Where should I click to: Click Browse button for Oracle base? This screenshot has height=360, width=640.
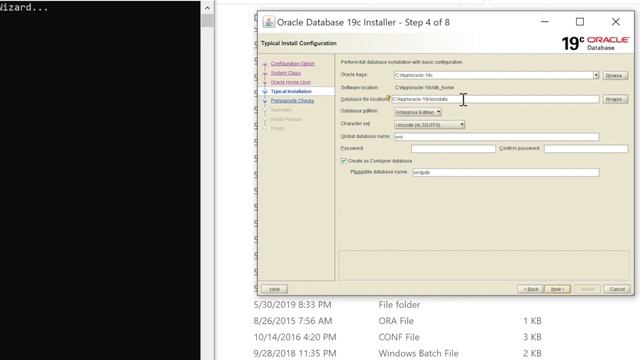click(x=615, y=76)
